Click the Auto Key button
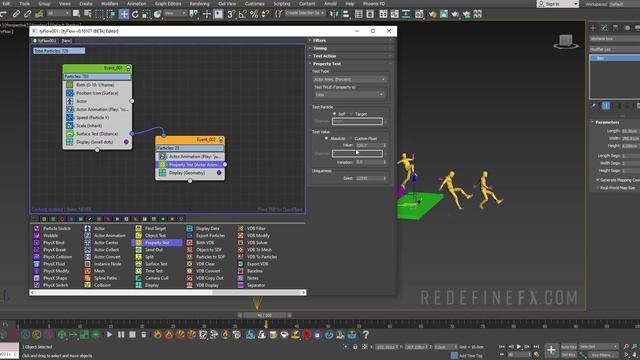Screen dimensions: 640x360 (x=569, y=347)
